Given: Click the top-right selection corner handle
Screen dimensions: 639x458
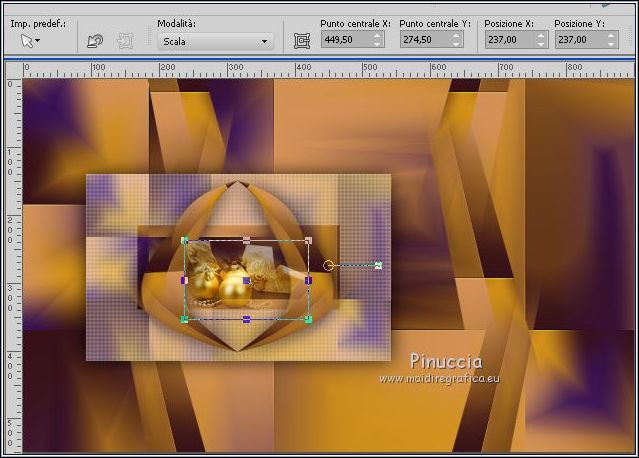Looking at the screenshot, I should pyautogui.click(x=308, y=240).
